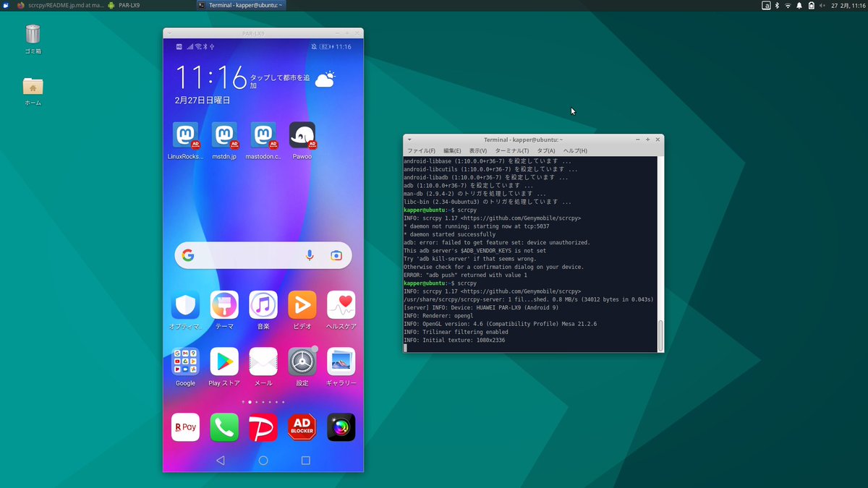Open the ヘルプ(H) menu in Terminal
This screenshot has width=868, height=488.
pyautogui.click(x=574, y=150)
